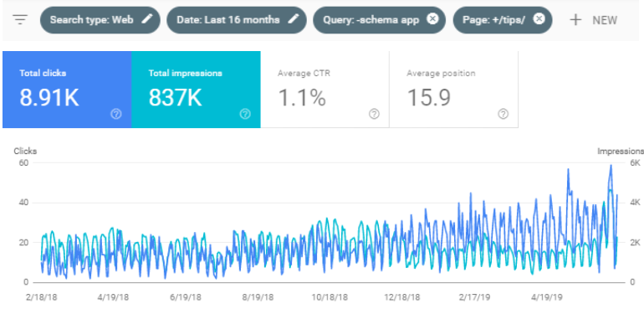Screen dimensions: 644x314
Task: Open help icon on Average CTR card
Action: click(x=374, y=114)
